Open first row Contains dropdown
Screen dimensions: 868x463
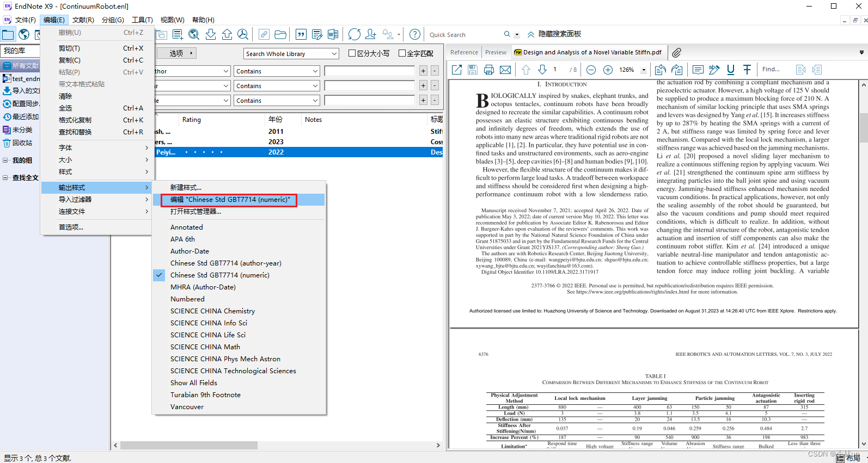tap(277, 71)
